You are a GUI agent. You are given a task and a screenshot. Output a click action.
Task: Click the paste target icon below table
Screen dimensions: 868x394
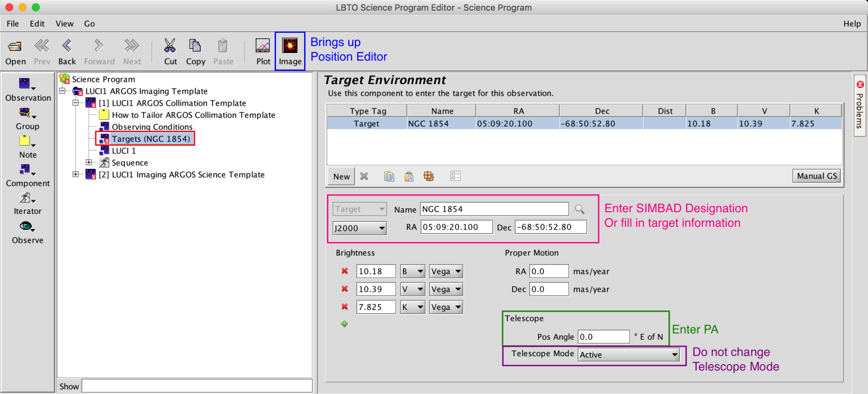pyautogui.click(x=409, y=176)
